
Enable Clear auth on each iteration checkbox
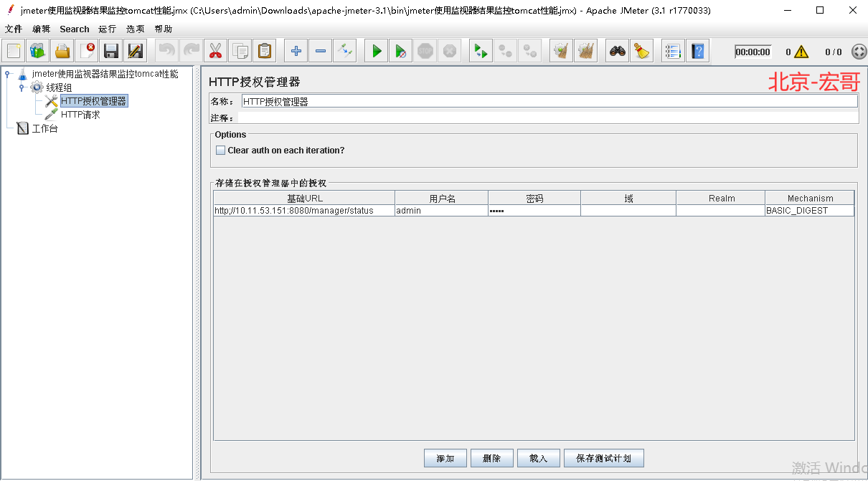(x=220, y=151)
